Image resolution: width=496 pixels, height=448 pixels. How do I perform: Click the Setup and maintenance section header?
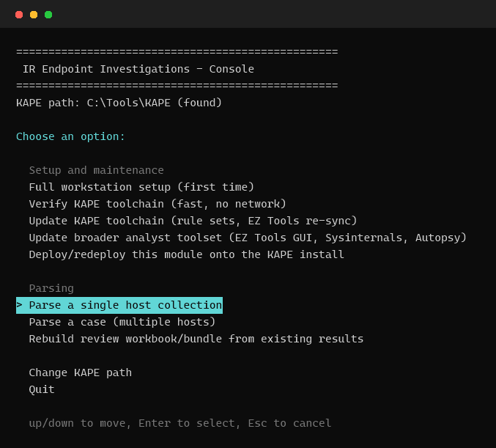[97, 170]
